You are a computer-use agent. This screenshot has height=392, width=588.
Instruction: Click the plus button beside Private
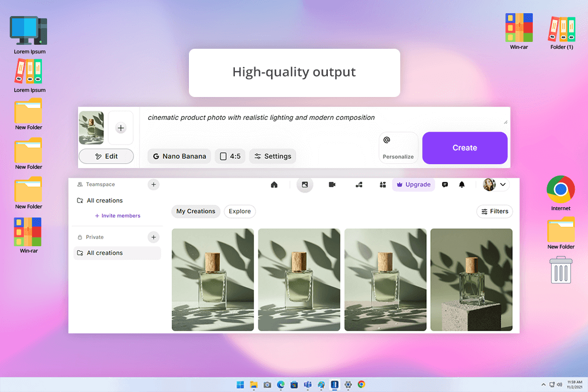pos(153,237)
